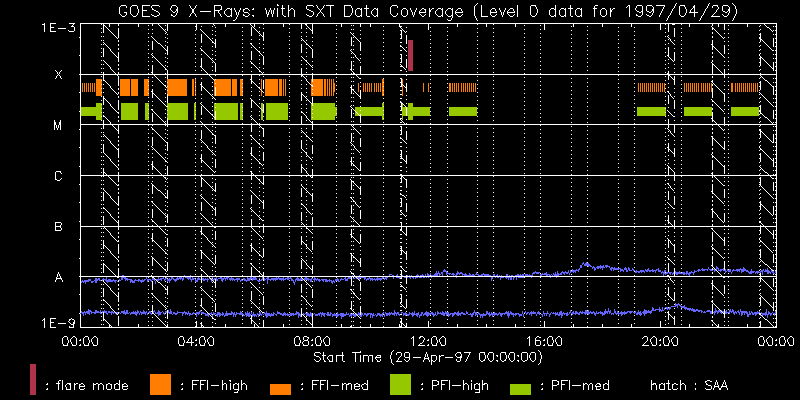Click the 1E-3 top axis value

[53, 28]
